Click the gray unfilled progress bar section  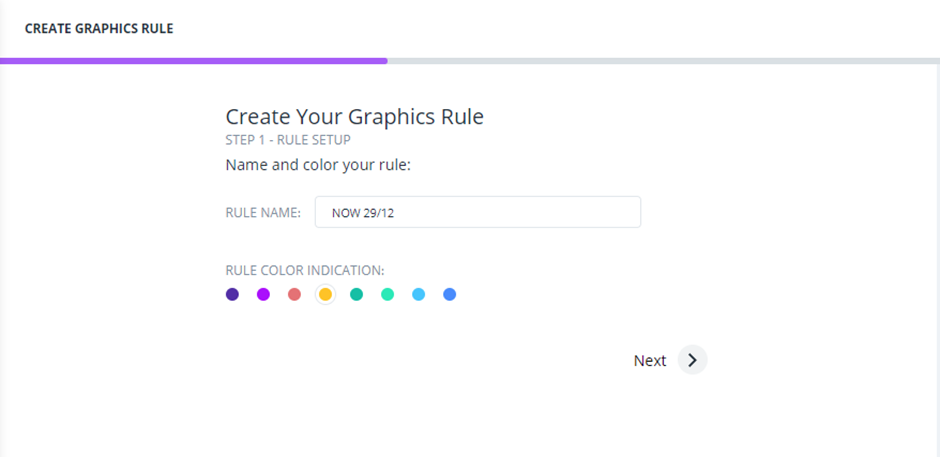662,61
